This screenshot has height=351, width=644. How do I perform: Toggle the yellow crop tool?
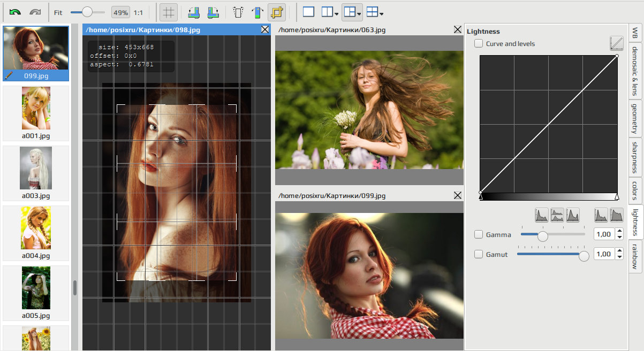coord(276,12)
